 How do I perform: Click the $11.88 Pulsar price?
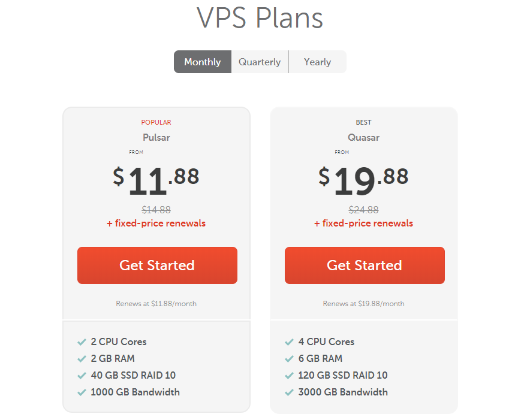[x=156, y=180]
